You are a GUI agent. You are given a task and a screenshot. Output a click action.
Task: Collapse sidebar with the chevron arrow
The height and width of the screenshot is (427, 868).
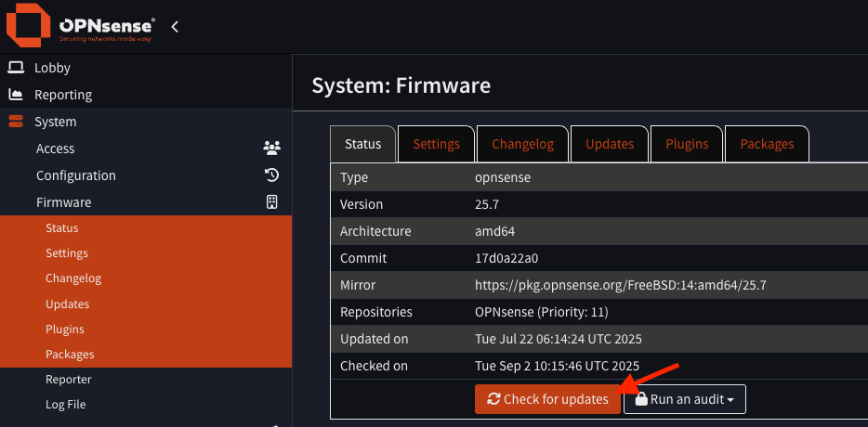[x=175, y=27]
